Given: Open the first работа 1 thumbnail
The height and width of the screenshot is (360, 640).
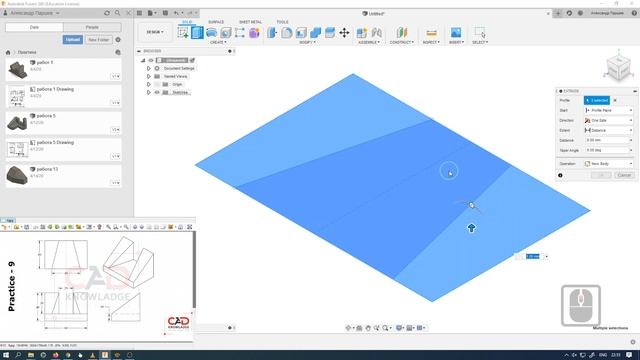Looking at the screenshot, I should pos(17,69).
